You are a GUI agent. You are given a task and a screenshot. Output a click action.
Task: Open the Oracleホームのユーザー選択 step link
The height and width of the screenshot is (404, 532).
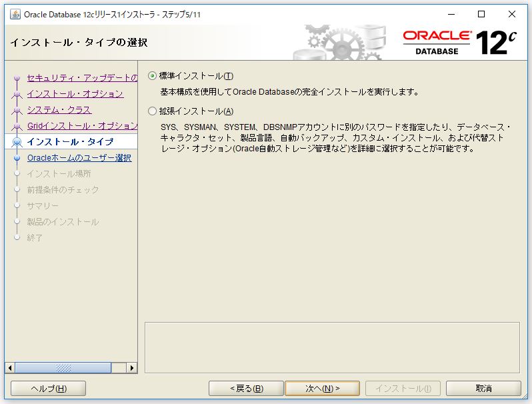click(x=79, y=158)
